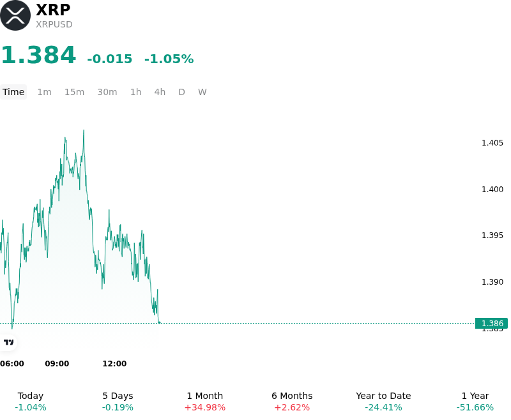
Task: Select the 30m interval tab
Action: coord(107,92)
